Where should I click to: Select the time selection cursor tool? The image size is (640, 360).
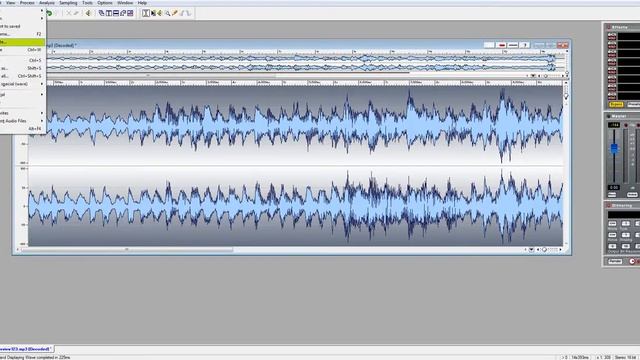click(x=146, y=13)
